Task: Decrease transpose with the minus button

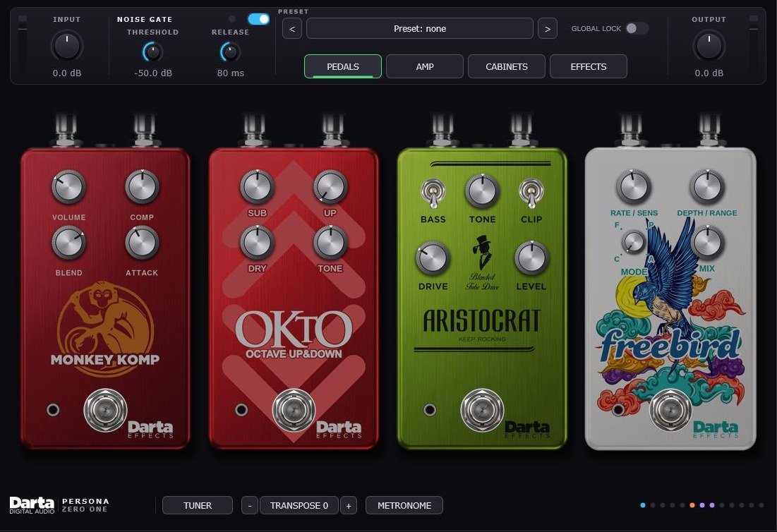Action: [250, 506]
